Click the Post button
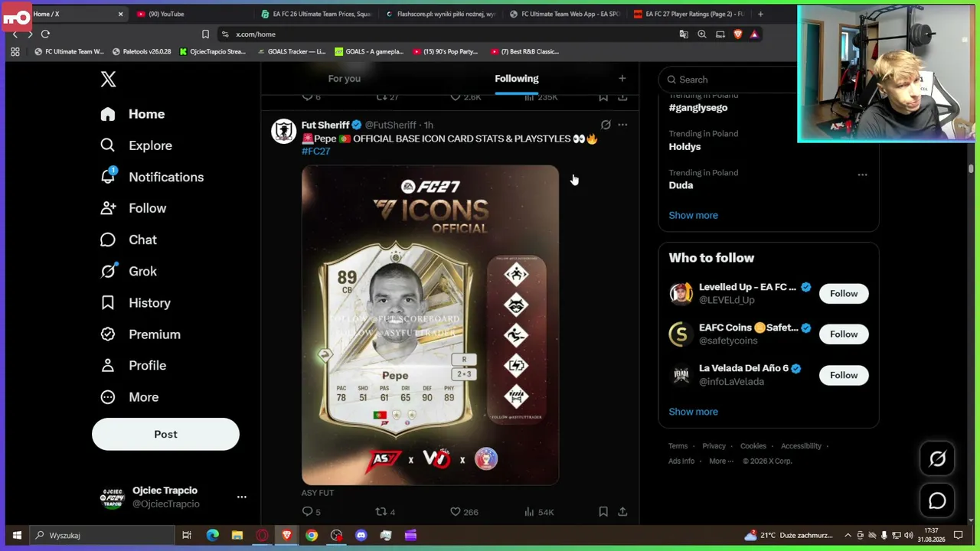Screen dimensions: 980x551 coord(165,435)
